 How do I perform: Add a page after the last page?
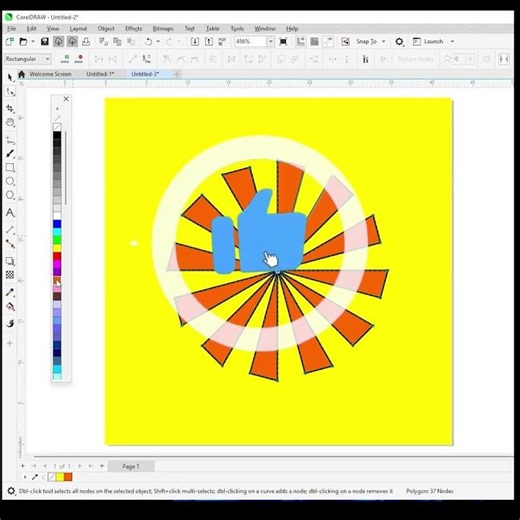[x=102, y=466]
